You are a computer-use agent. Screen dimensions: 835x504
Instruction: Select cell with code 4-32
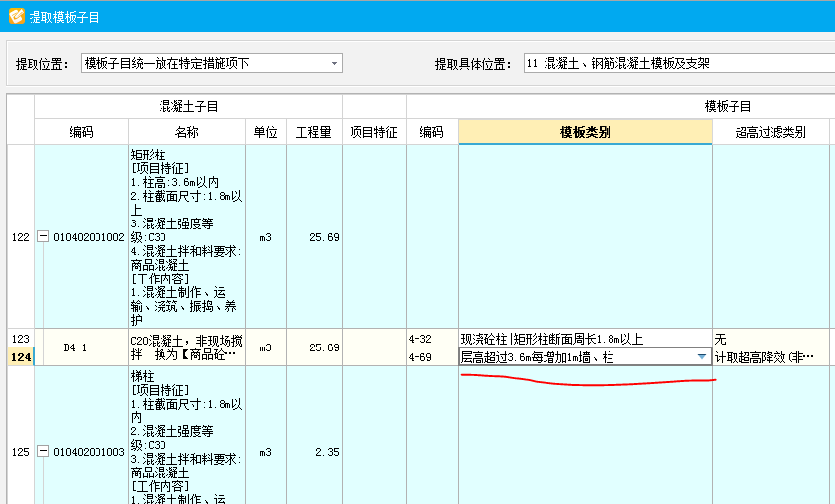click(432, 339)
